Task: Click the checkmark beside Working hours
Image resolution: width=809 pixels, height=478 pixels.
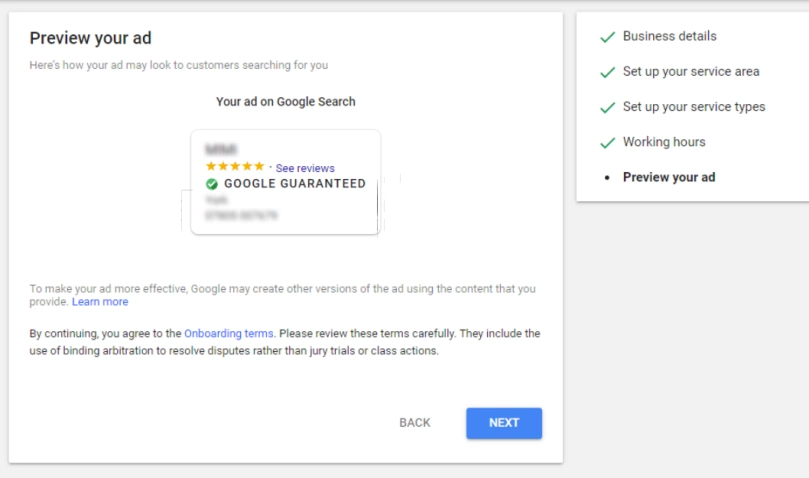Action: pos(608,142)
